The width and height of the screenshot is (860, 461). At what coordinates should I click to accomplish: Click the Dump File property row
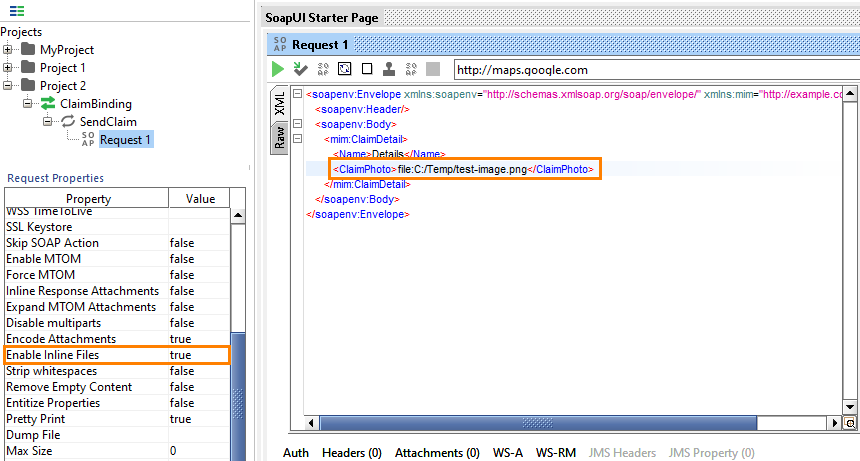click(117, 435)
